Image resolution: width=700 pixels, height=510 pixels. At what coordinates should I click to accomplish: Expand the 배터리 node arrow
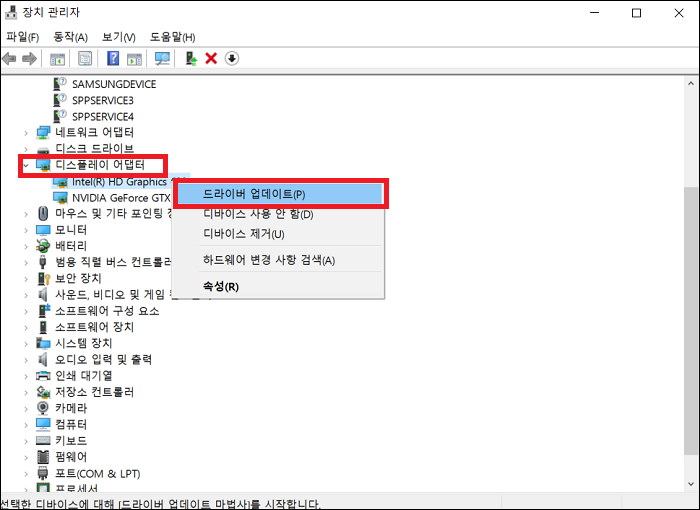(x=26, y=246)
